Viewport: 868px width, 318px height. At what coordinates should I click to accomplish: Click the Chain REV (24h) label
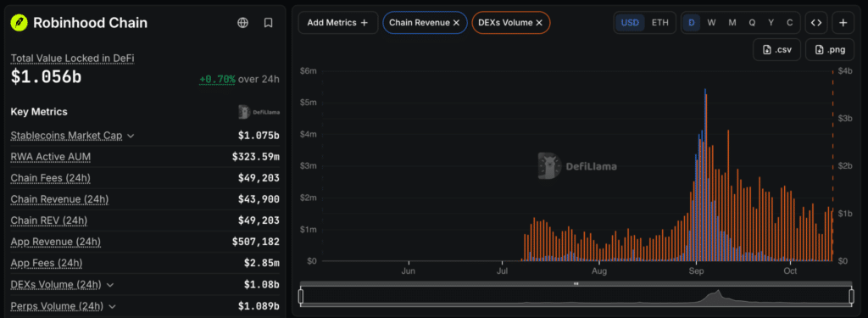click(48, 220)
